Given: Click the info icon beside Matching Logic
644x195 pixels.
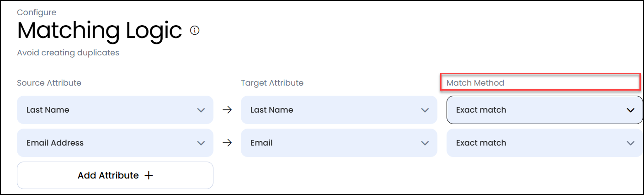Looking at the screenshot, I should point(195,31).
